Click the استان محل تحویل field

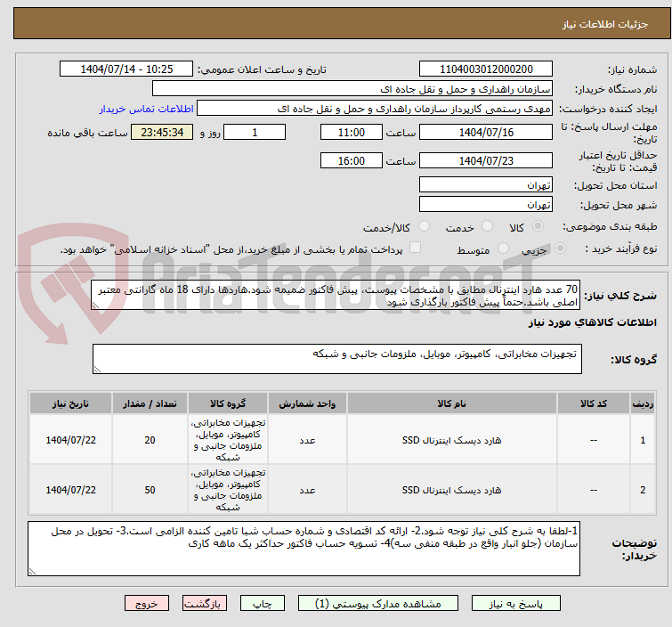click(485, 185)
